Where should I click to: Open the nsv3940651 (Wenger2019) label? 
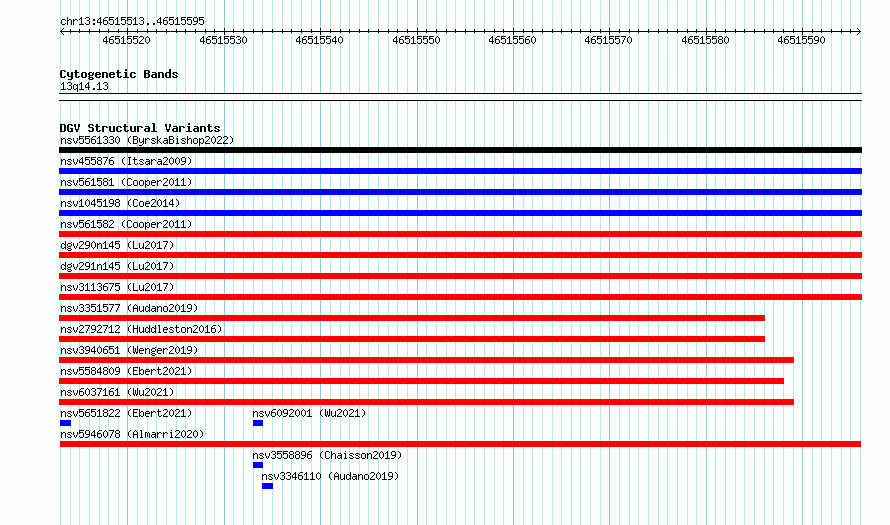point(129,350)
